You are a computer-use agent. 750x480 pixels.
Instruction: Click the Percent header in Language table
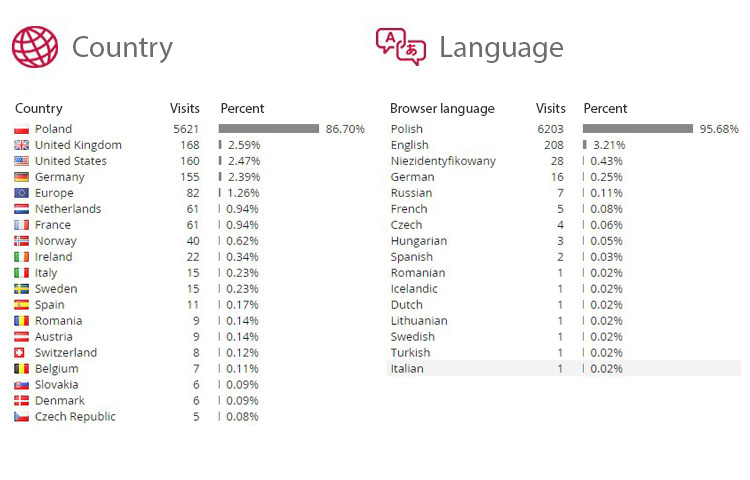pyautogui.click(x=605, y=109)
